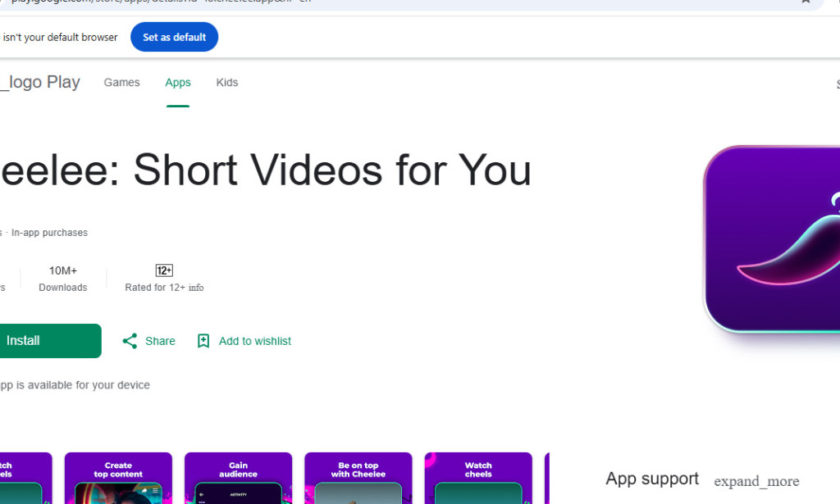Click the browser address bar URL
The height and width of the screenshot is (504, 840).
pos(230,2)
